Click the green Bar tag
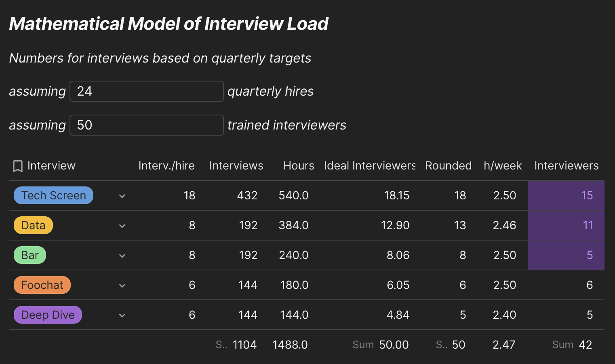Screen dimensions: 615x364 (x=30, y=255)
